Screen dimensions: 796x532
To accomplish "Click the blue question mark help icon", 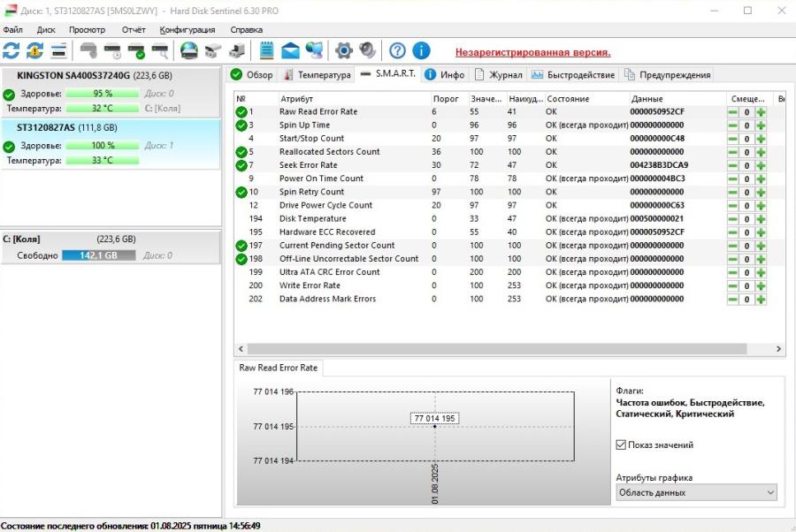I will (398, 50).
